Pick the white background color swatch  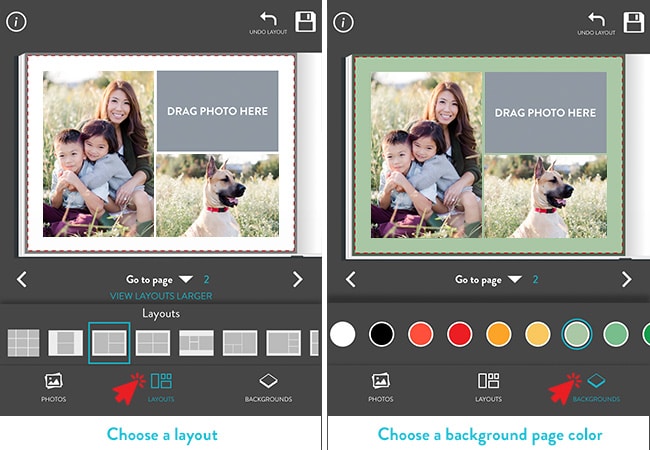click(x=343, y=334)
